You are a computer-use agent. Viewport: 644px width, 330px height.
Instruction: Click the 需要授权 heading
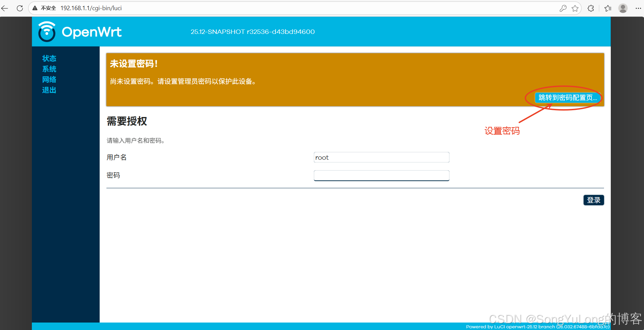[x=127, y=121]
